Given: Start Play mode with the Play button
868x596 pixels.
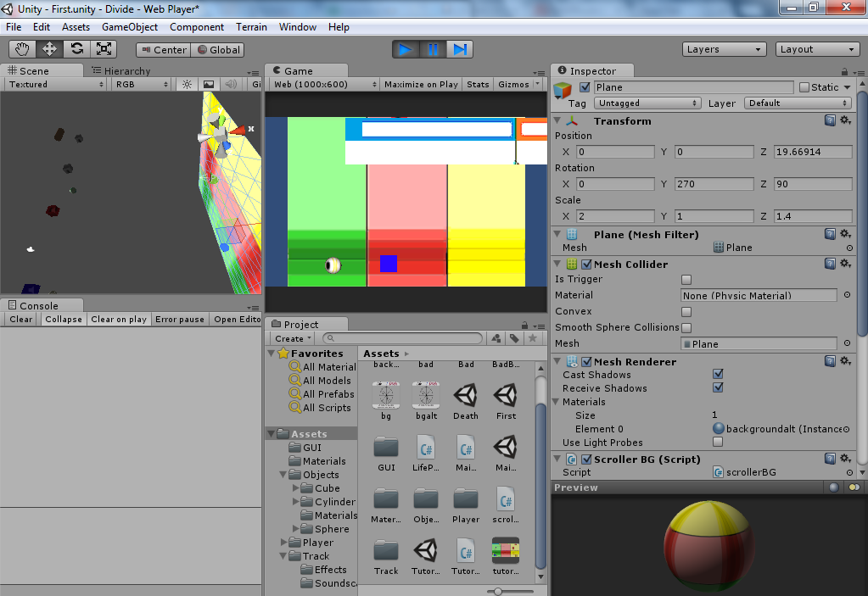Looking at the screenshot, I should coord(406,50).
